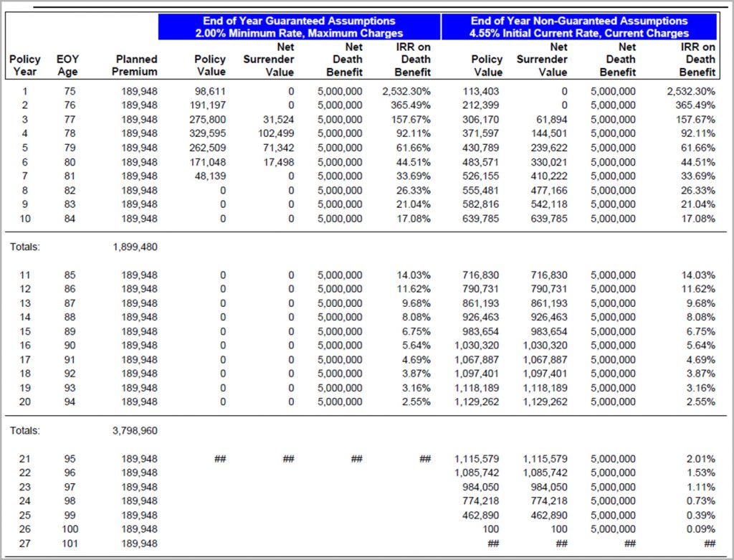Click non-guaranteed surrender value 542,118
The width and height of the screenshot is (734, 560).
pos(550,204)
